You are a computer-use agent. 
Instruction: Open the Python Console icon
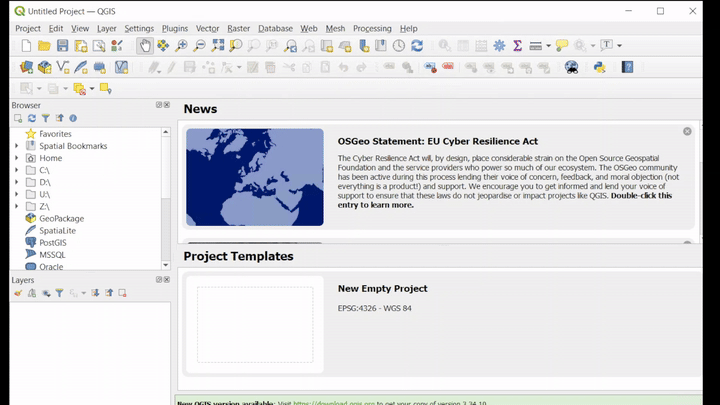coord(599,68)
